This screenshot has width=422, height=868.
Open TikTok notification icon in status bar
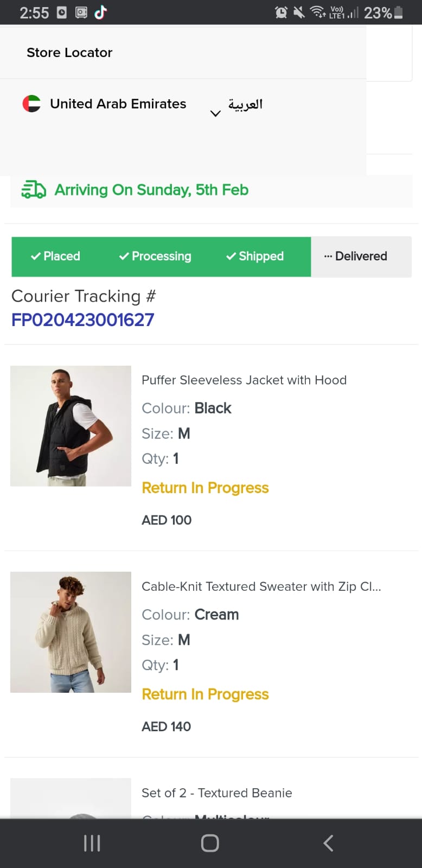click(x=101, y=12)
